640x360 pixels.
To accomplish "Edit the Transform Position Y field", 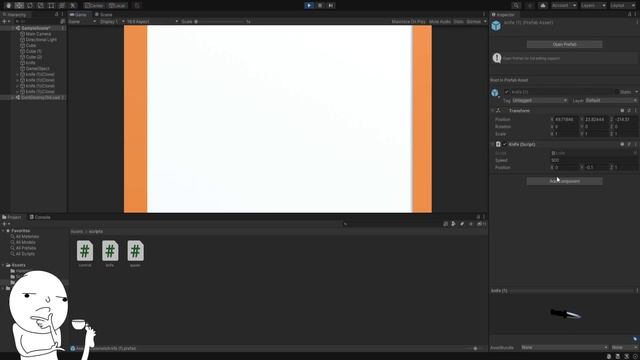I will (597, 120).
